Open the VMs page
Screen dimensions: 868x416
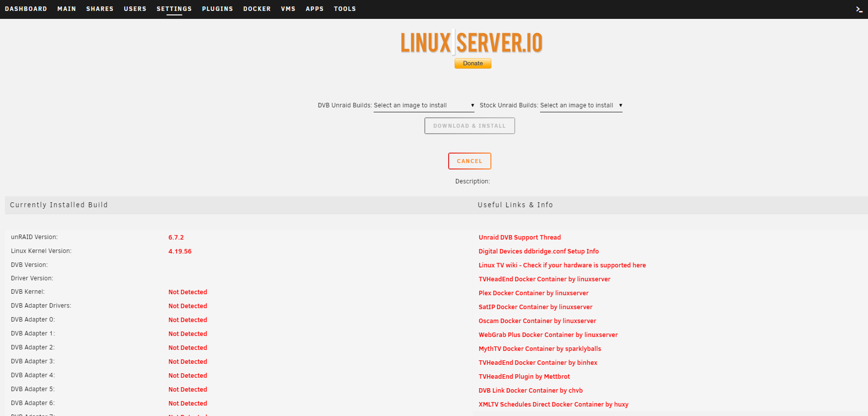(x=288, y=9)
